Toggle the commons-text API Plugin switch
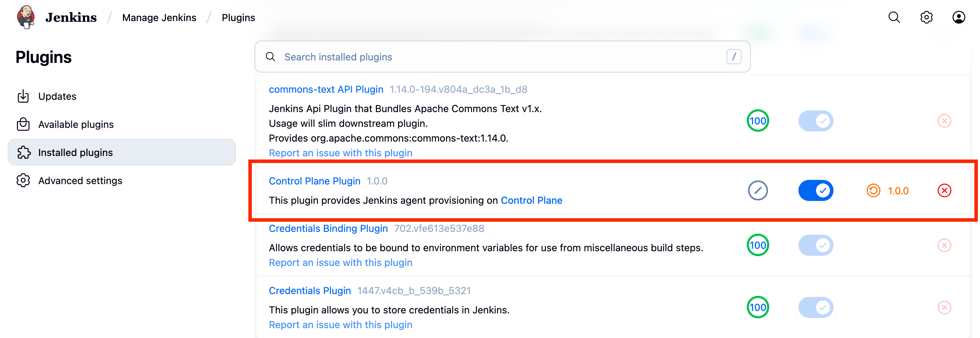The image size is (980, 338). point(816,121)
